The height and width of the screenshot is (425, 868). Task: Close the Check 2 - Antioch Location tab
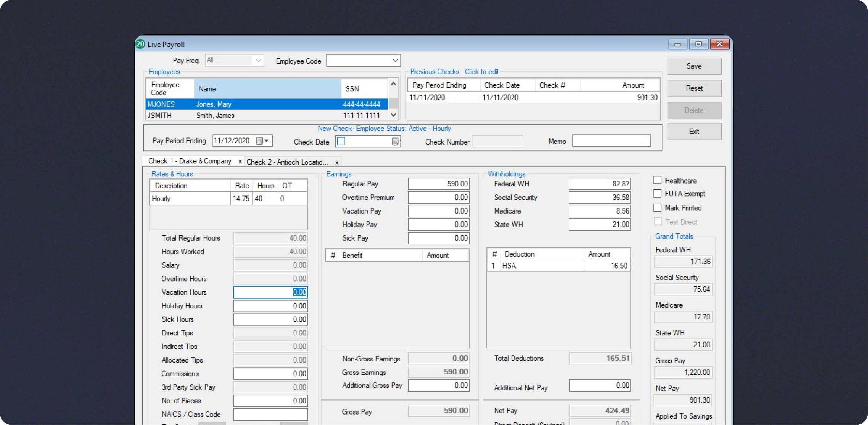click(337, 163)
